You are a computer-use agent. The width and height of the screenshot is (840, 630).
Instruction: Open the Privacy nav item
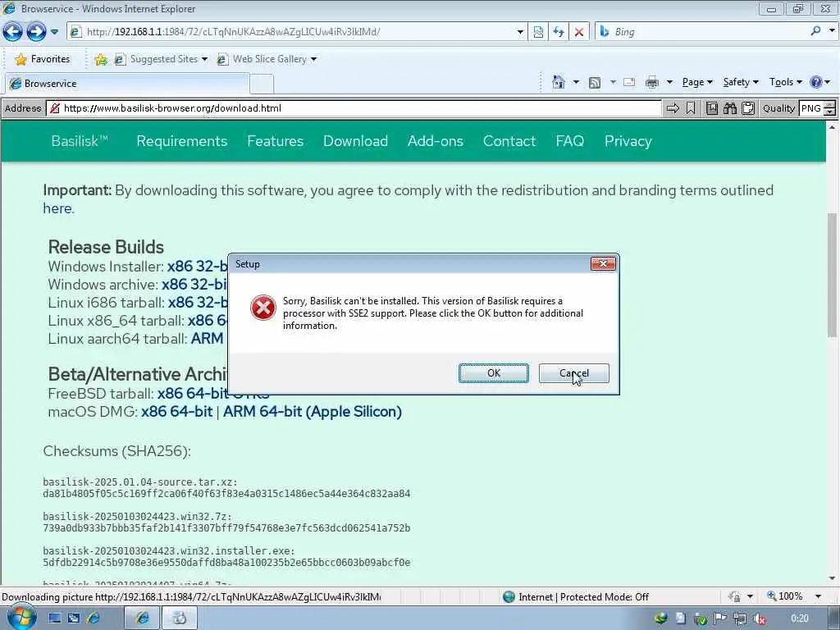coord(628,141)
